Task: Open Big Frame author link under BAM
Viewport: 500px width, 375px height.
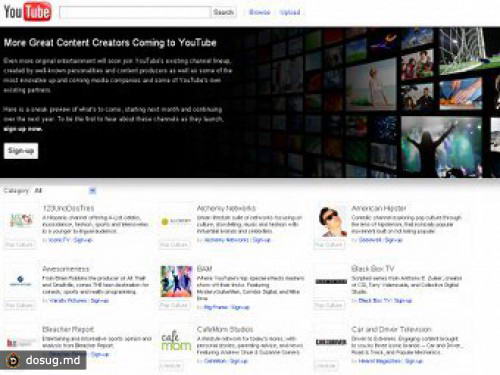Action: [216, 307]
